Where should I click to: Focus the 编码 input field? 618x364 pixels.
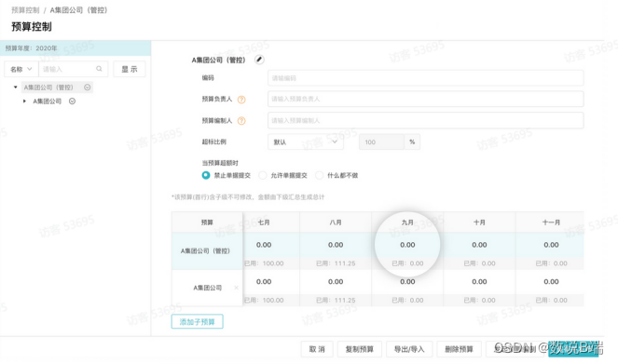pyautogui.click(x=426, y=78)
